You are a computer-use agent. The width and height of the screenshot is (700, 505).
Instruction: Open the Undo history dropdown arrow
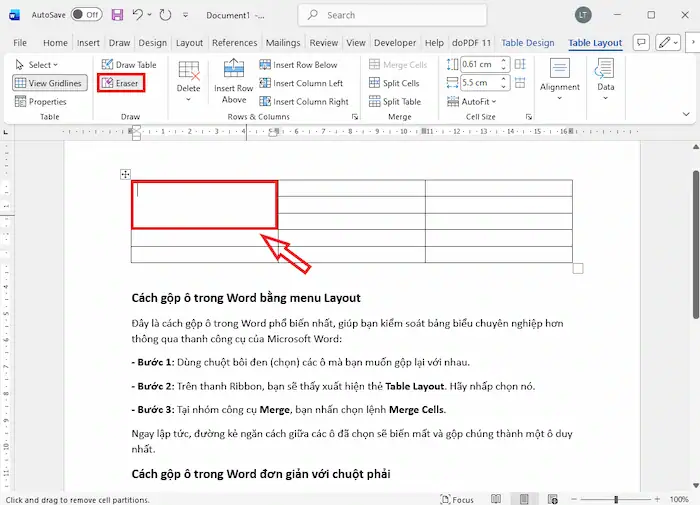149,15
